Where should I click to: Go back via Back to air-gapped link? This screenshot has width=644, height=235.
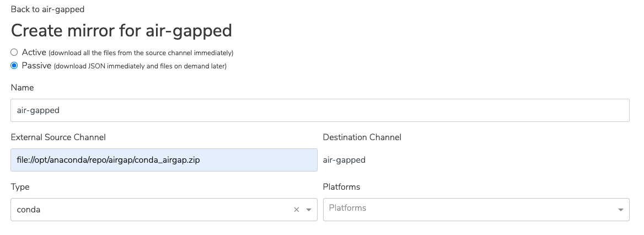[47, 9]
